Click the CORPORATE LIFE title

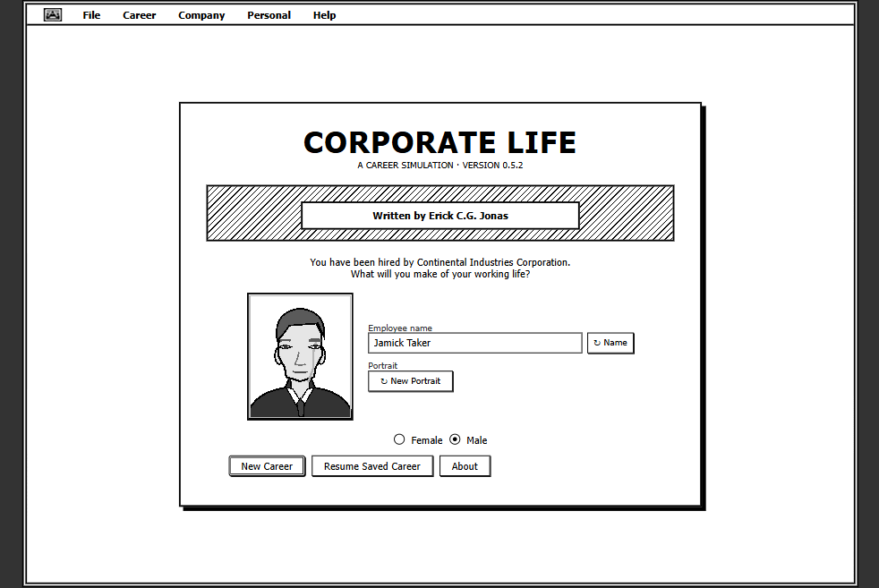(440, 142)
